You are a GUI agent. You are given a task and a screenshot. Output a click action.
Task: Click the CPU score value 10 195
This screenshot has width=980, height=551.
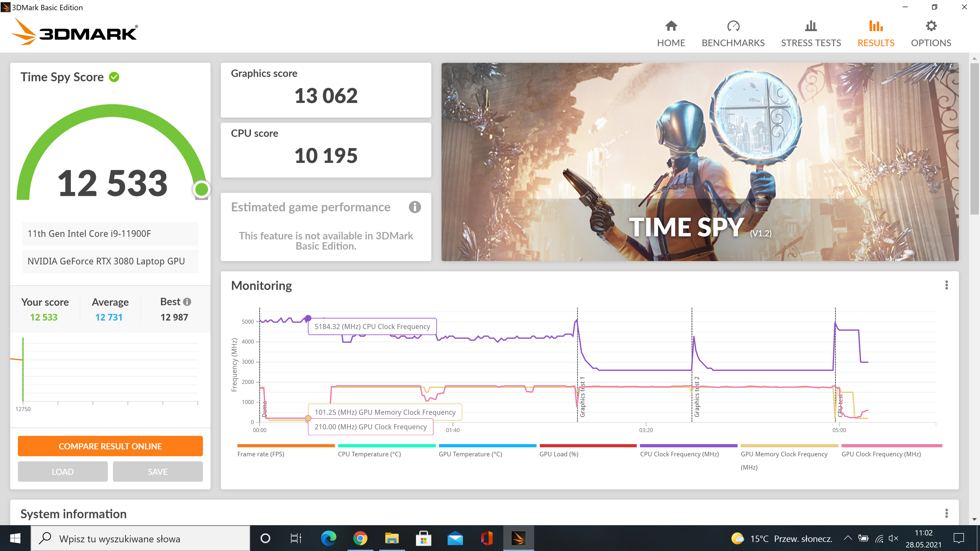pos(326,156)
